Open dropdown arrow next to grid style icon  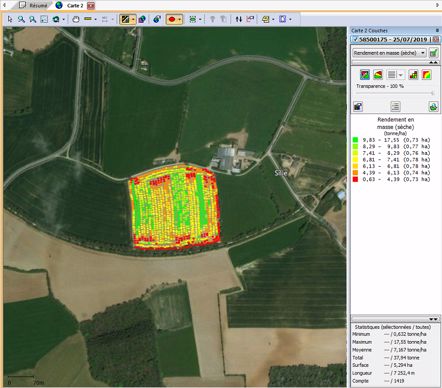(x=401, y=75)
